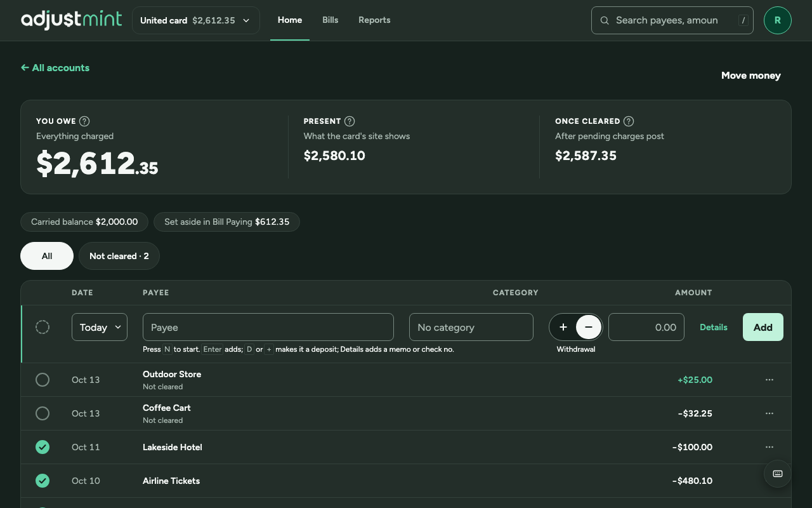812x508 pixels.
Task: Open user avatar R menu
Action: (x=778, y=20)
